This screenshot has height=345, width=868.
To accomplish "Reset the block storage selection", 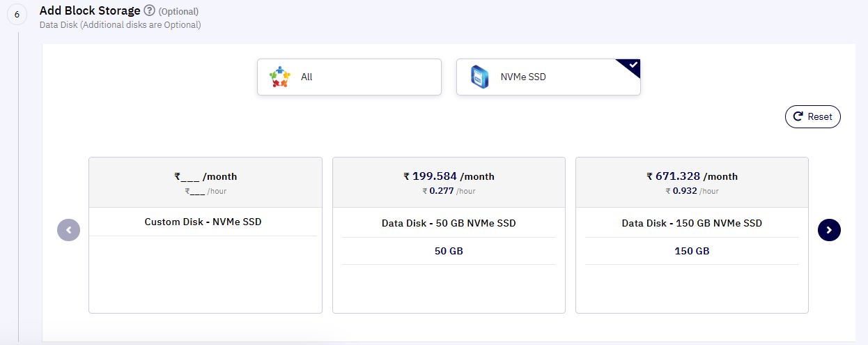I will coord(813,117).
